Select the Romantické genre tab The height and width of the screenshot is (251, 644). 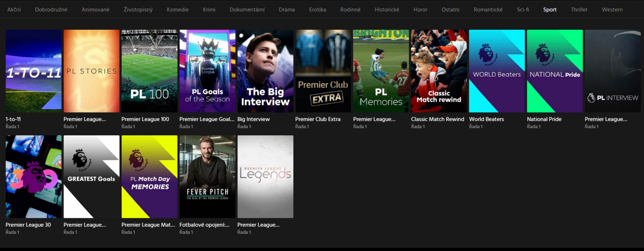(488, 10)
